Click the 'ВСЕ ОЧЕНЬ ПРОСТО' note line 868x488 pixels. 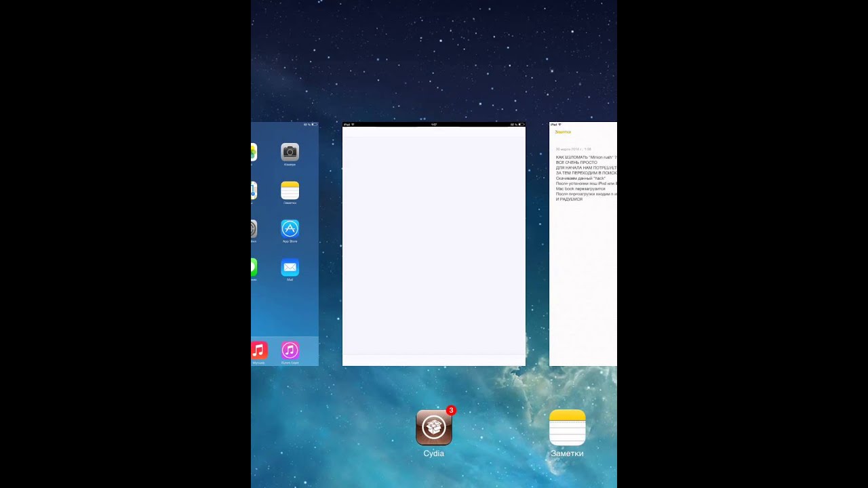[576, 163]
